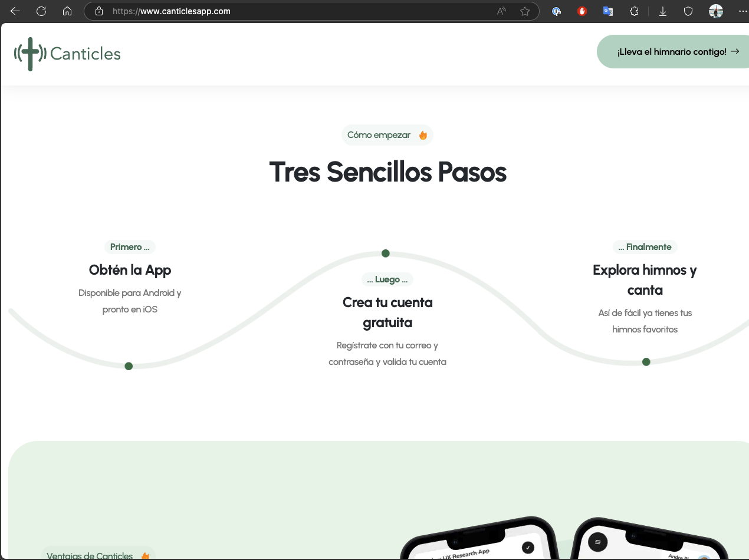Image resolution: width=749 pixels, height=560 pixels.
Task: Open the Settings and more menu
Action: tap(743, 11)
